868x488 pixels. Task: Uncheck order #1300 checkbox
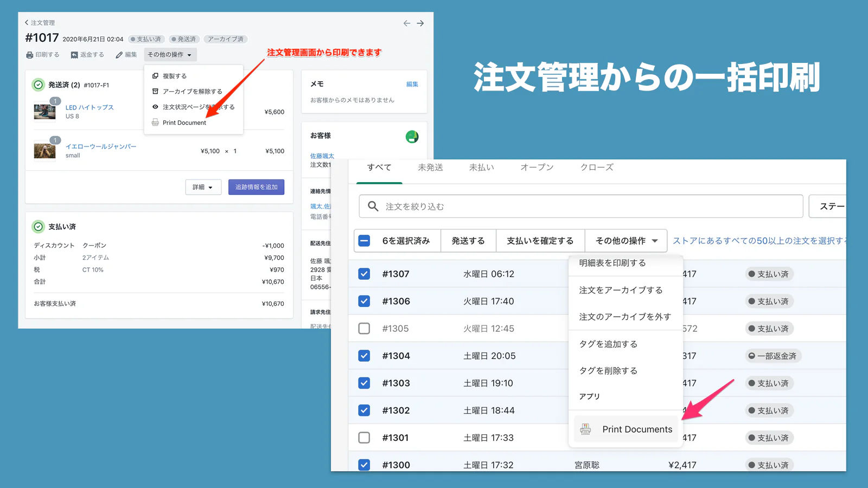click(x=364, y=465)
